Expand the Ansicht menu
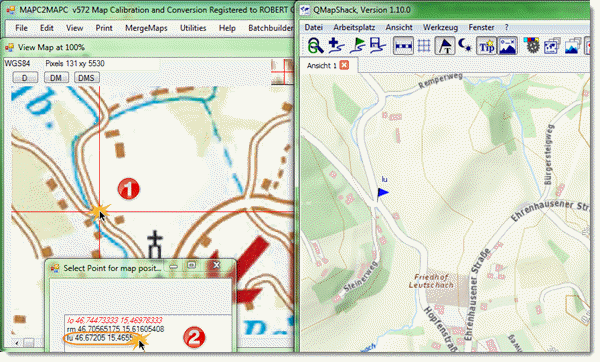The height and width of the screenshot is (362, 600). pos(399,28)
